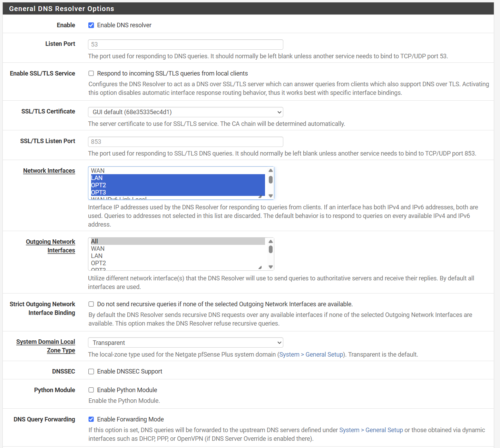Open the Network Interfaces help link

pos(49,171)
